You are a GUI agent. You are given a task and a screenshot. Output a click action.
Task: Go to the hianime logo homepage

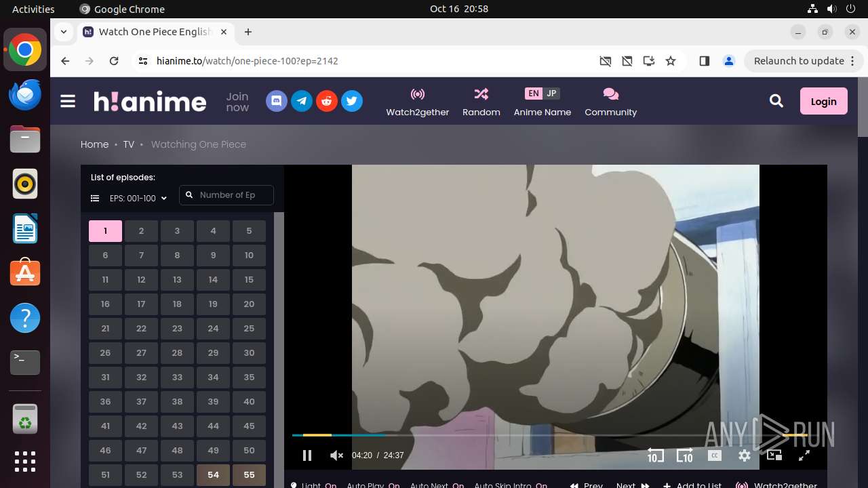point(150,102)
